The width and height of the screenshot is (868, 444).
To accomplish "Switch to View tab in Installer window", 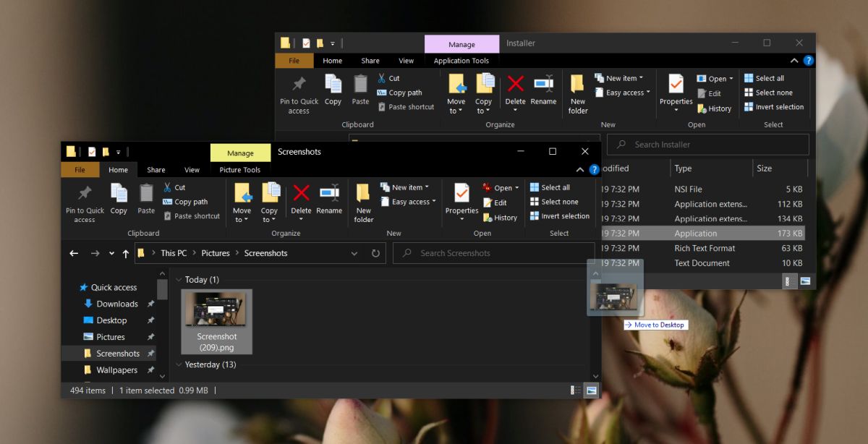I will click(407, 61).
